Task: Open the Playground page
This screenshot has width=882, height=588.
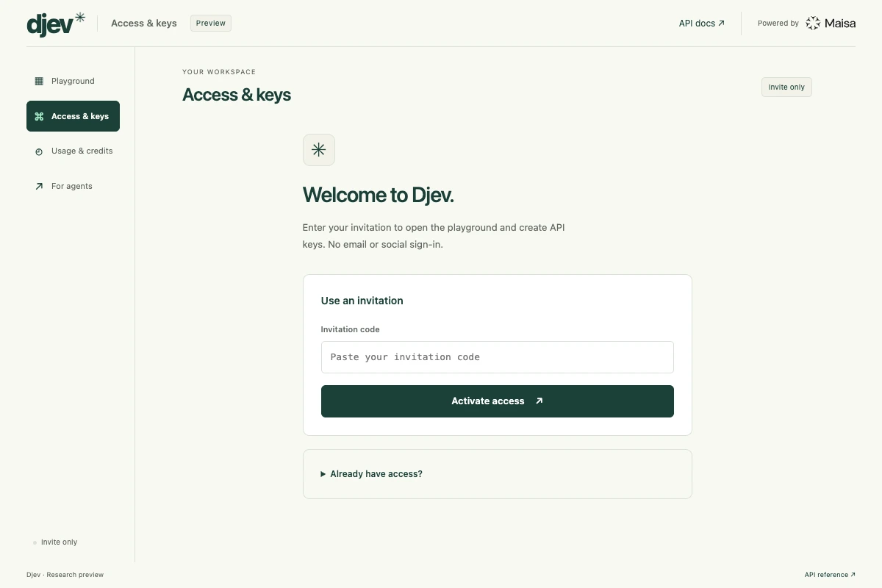Action: tap(73, 81)
